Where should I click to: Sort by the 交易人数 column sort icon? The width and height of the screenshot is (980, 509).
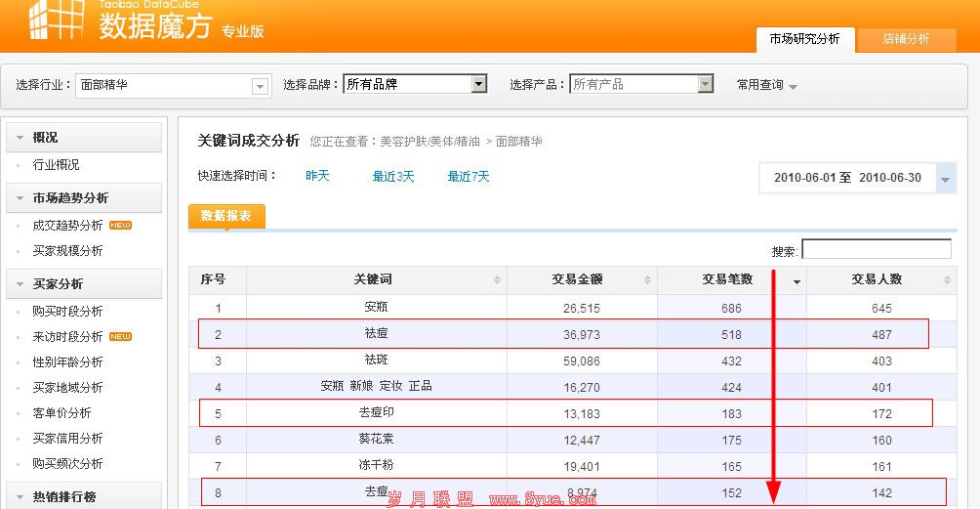click(x=946, y=280)
